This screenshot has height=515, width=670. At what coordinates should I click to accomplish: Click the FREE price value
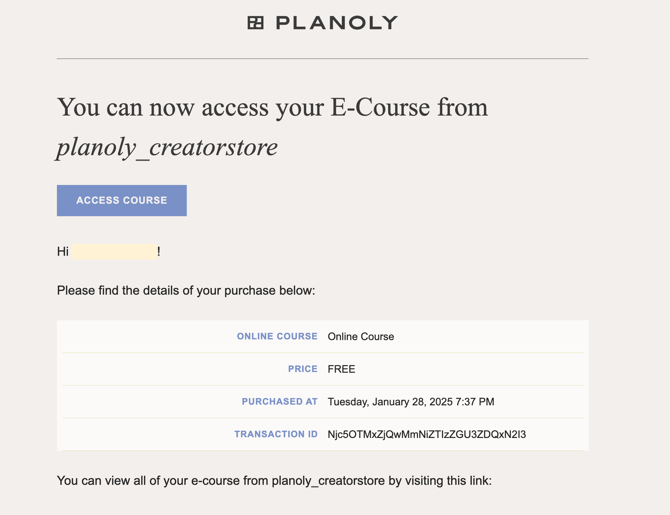(x=341, y=369)
